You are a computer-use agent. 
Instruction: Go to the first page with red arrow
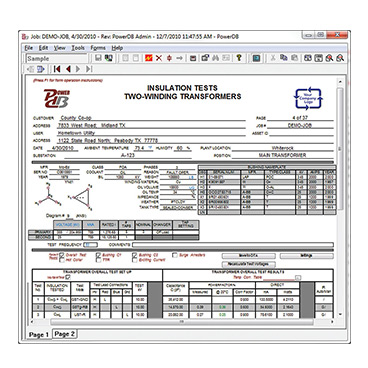[57, 69]
